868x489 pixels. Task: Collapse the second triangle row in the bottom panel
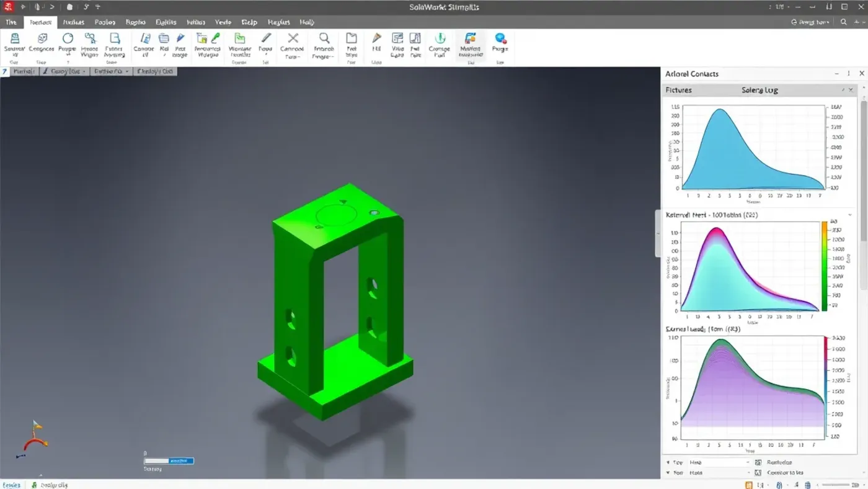coord(668,473)
